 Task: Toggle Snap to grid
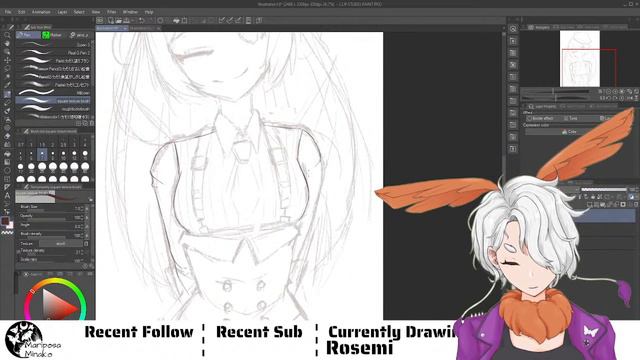click(x=238, y=20)
